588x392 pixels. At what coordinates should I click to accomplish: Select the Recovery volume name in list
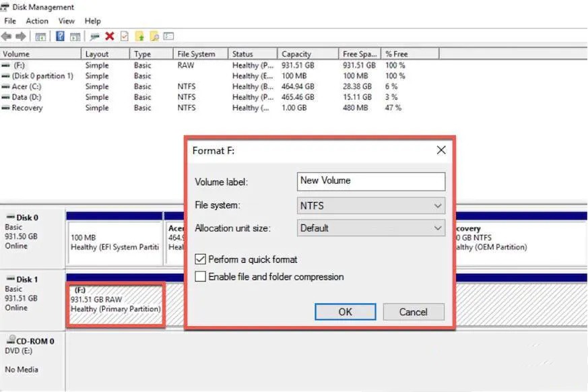click(x=27, y=108)
